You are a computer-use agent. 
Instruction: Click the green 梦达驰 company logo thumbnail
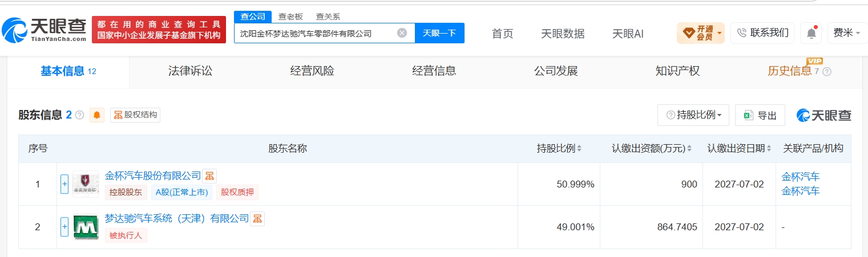point(86,227)
